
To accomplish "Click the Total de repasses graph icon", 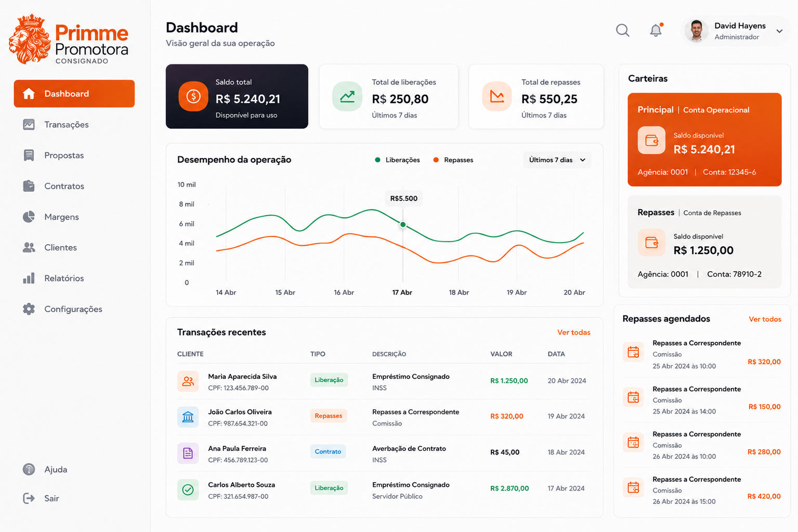I will 497,96.
